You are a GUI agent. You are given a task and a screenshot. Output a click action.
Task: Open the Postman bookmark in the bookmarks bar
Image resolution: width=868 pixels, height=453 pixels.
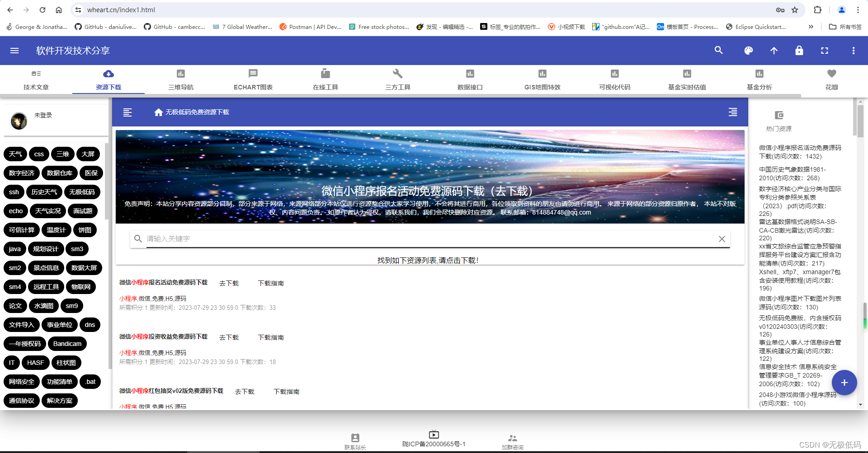point(311,27)
